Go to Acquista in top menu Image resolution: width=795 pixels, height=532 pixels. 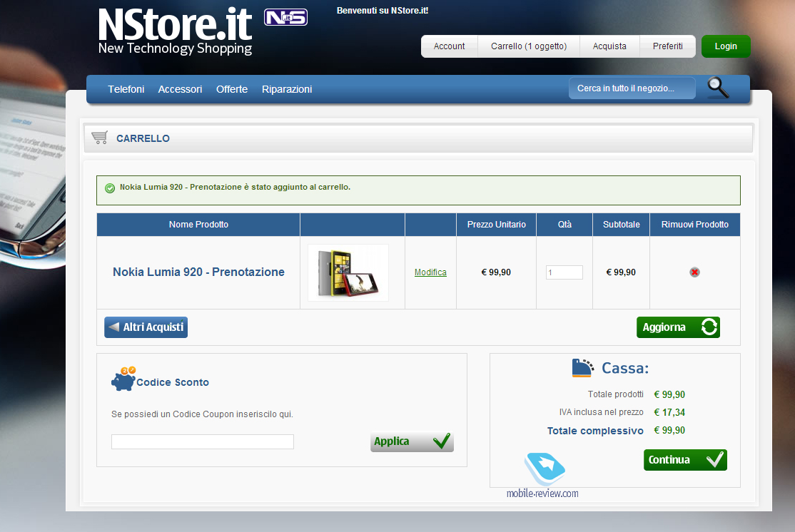[609, 46]
